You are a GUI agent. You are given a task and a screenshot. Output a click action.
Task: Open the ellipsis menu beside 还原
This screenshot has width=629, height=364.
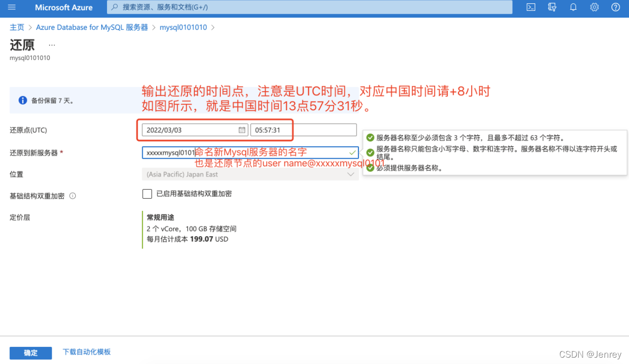52,45
